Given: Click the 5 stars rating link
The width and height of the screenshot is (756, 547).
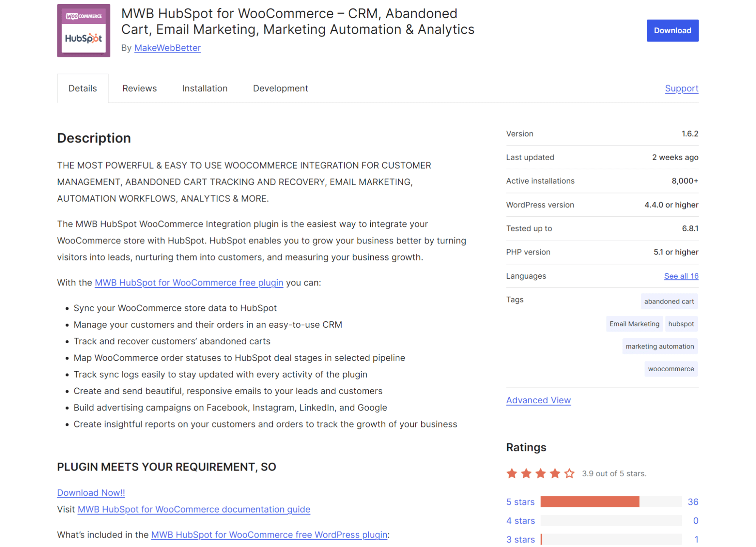Looking at the screenshot, I should point(520,502).
